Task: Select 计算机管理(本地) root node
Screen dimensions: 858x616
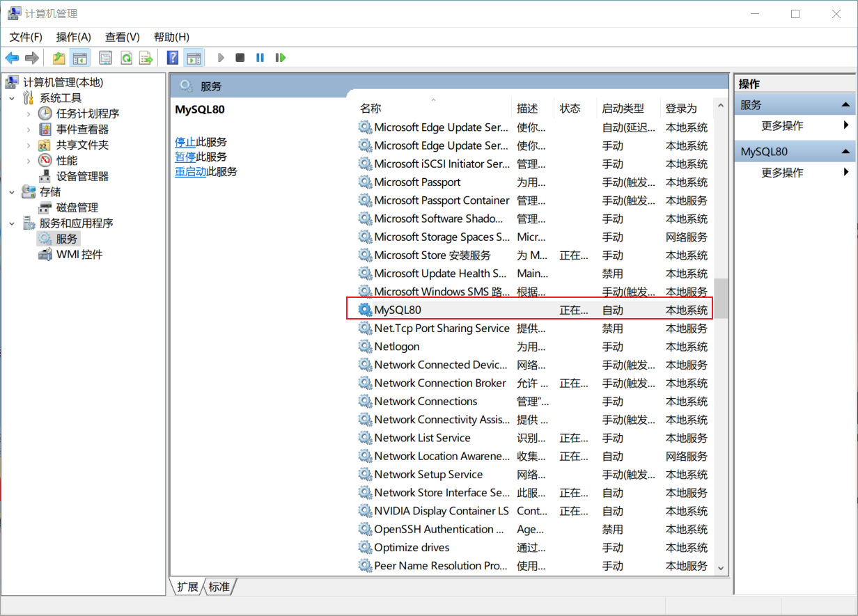Action: pos(63,82)
